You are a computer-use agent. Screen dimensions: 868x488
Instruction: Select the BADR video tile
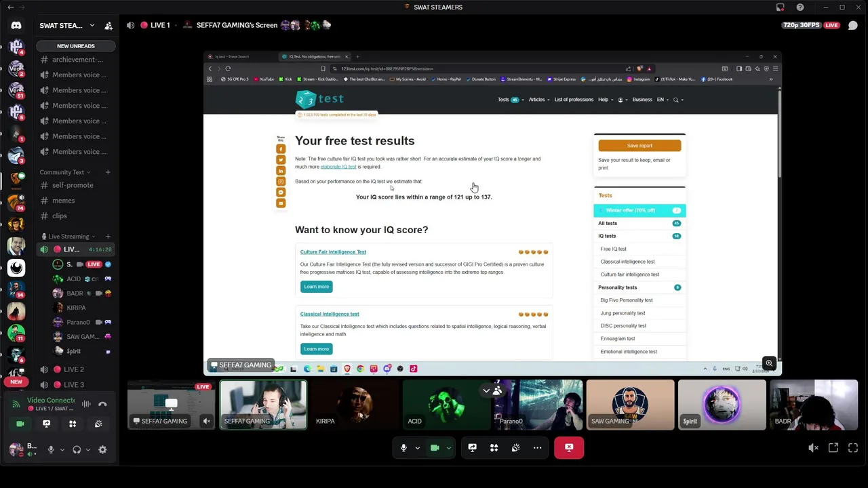(x=814, y=405)
